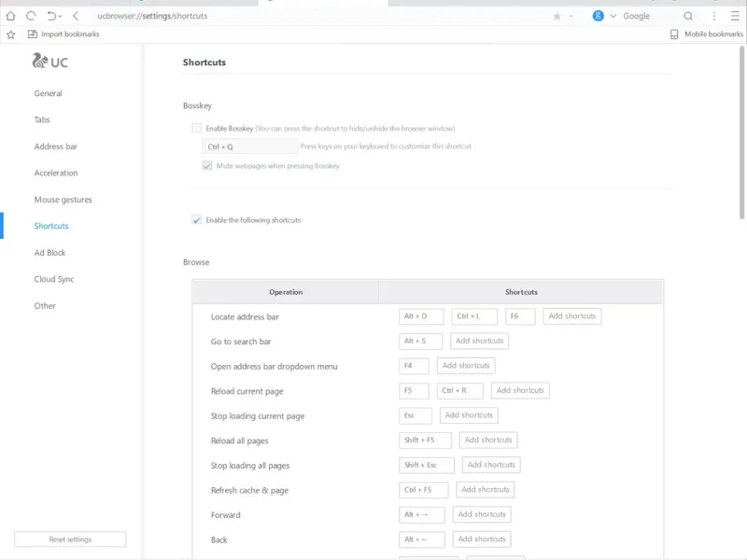Click the Locate address bar row label

point(245,317)
